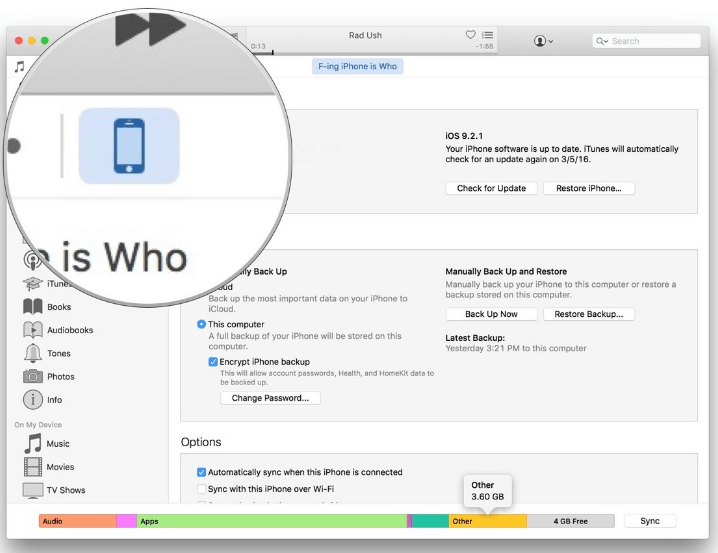Screen dimensions: 718x553
Task: Enable Sync with this iPhone over Wi-Fi
Action: pos(201,489)
